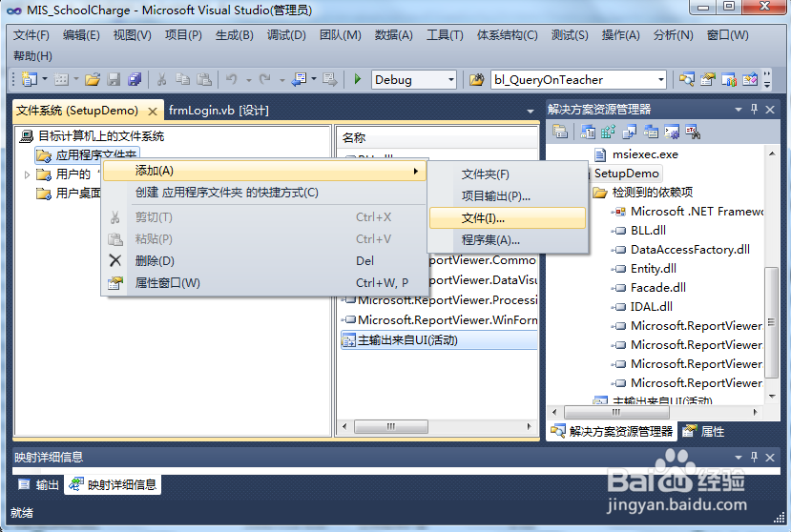
Task: Open Solution Explorer from toolbar icon
Action: point(687,79)
